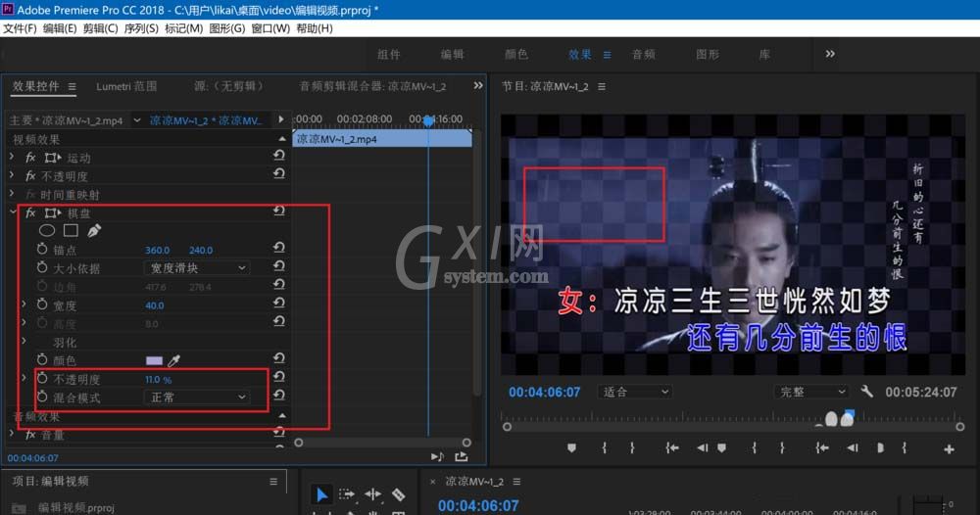Viewport: 980px width, 515px height.
Task: Collapse the 视频效果 section
Action: pos(282,139)
